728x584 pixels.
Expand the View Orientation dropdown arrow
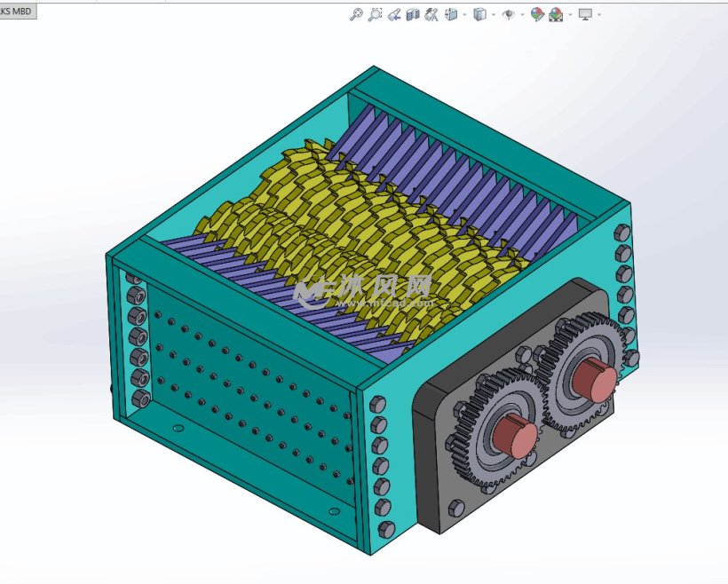[463, 13]
